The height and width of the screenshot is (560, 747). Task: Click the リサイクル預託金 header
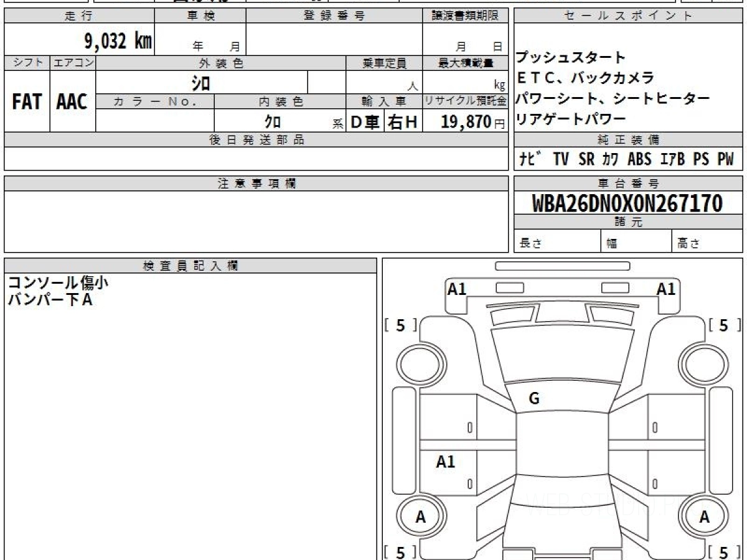point(465,101)
